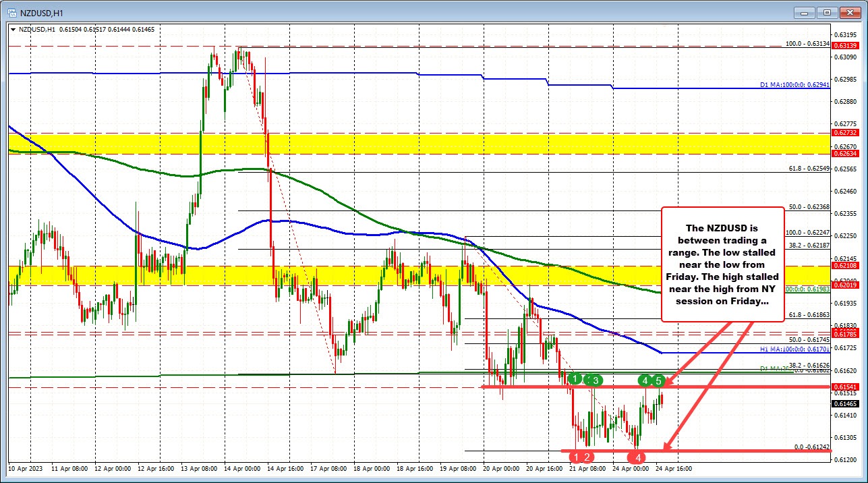Click red marker "2" beside the bottom low

tap(587, 457)
